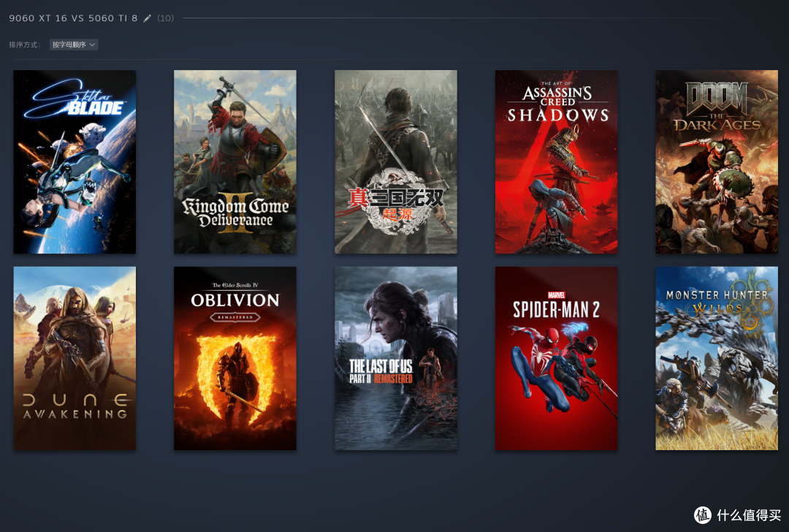Click the (10) game count label

click(166, 18)
